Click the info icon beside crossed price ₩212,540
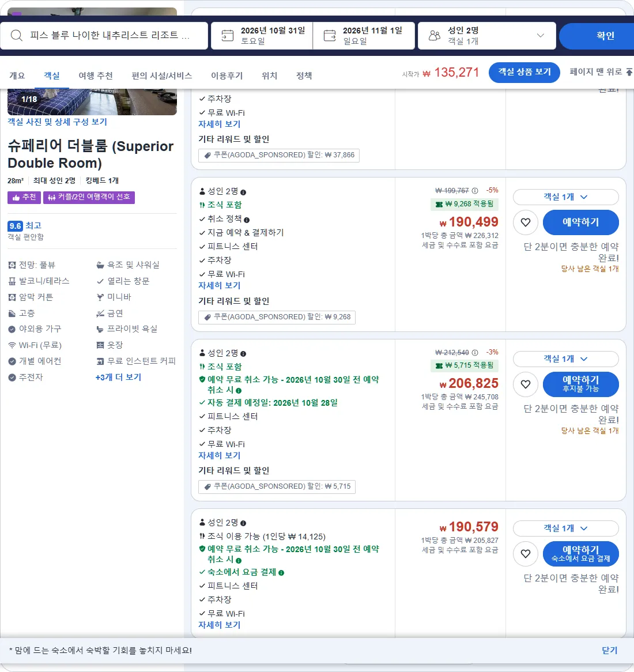This screenshot has width=634, height=672. pos(474,353)
